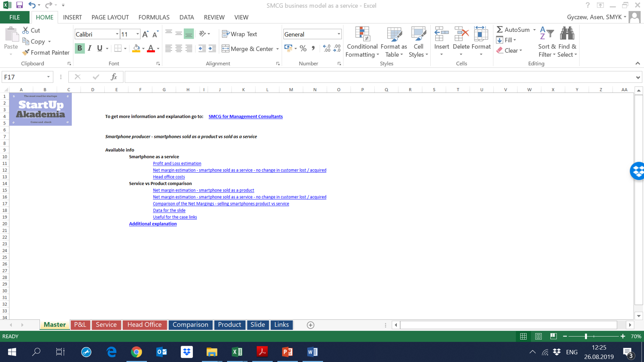The image size is (644, 362).
Task: Open the FORMULAS ribbon tab
Action: pyautogui.click(x=154, y=17)
